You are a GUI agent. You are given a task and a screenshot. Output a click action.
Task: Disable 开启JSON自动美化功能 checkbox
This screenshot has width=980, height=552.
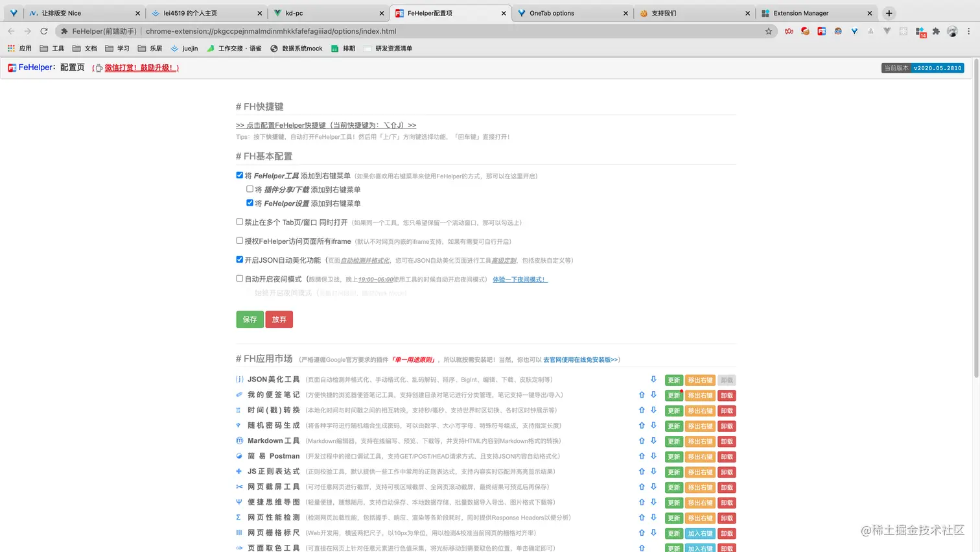pyautogui.click(x=240, y=259)
